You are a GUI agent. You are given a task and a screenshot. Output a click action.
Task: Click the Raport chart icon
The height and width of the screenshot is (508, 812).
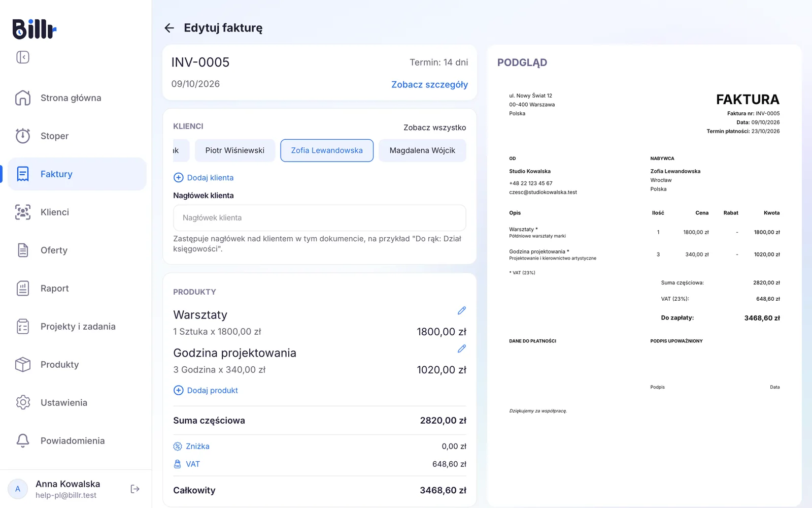[x=23, y=288]
